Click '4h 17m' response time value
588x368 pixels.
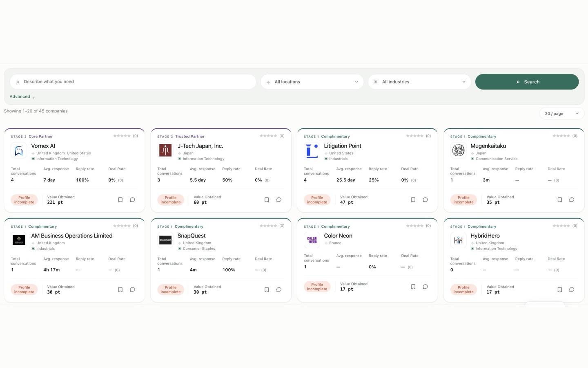tap(51, 270)
